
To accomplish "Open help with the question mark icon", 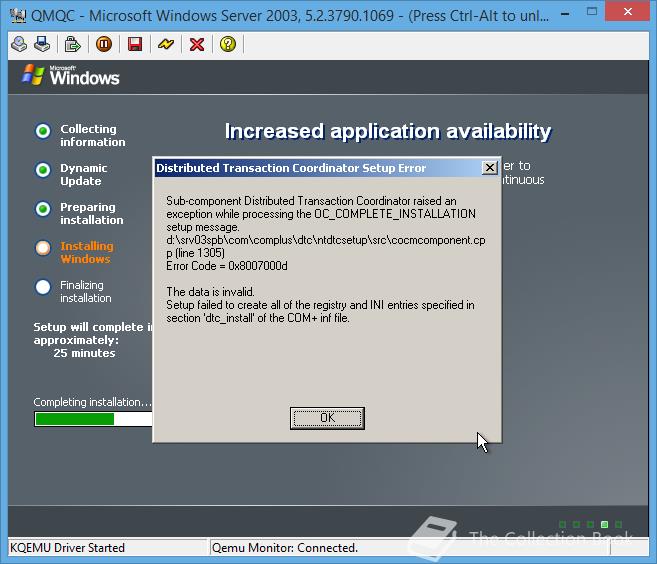I will point(228,44).
